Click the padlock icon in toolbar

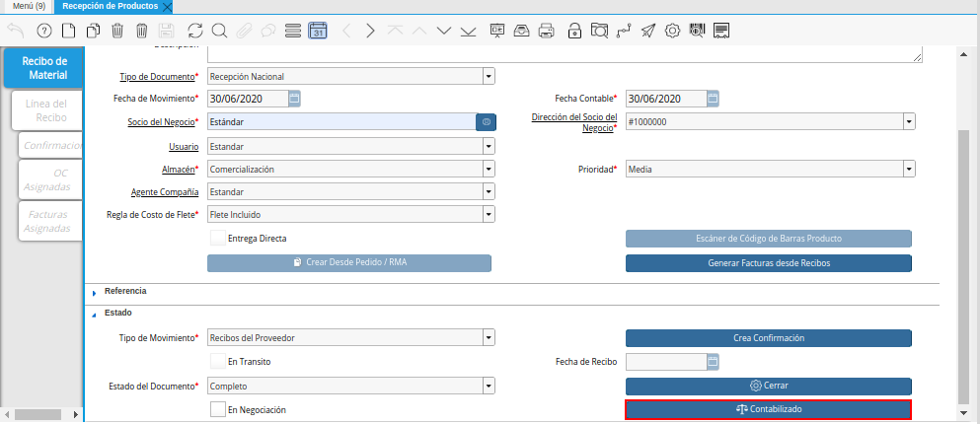(x=573, y=31)
